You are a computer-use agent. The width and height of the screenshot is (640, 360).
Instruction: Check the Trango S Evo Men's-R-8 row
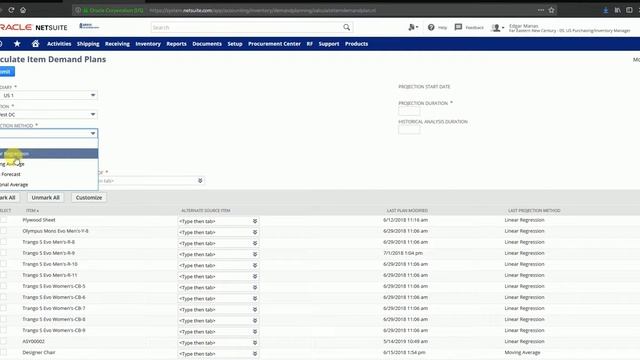(4, 242)
